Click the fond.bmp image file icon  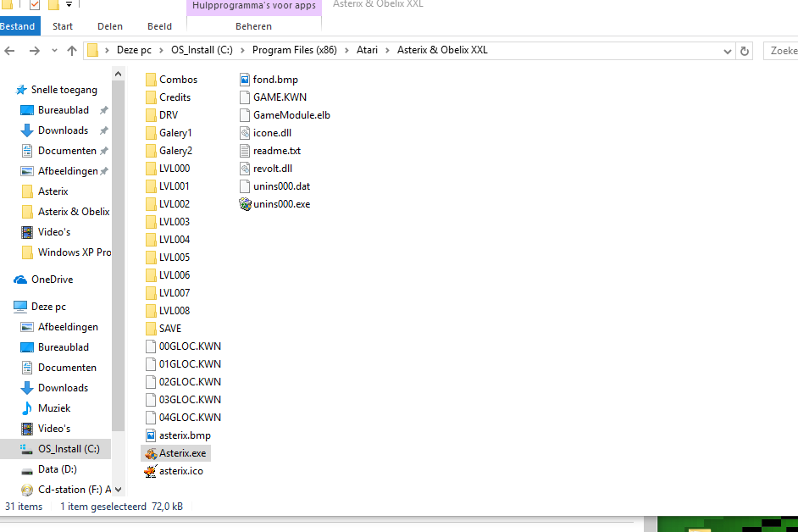(245, 80)
